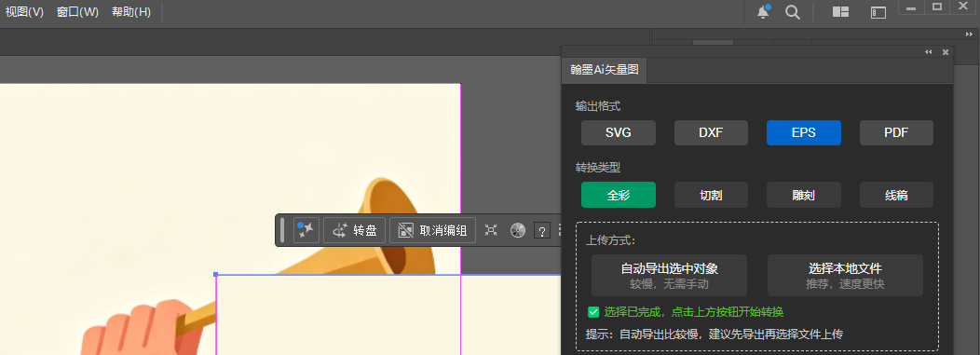Select 切割 conversion type
Viewport: 980px width, 355px height.
point(712,195)
